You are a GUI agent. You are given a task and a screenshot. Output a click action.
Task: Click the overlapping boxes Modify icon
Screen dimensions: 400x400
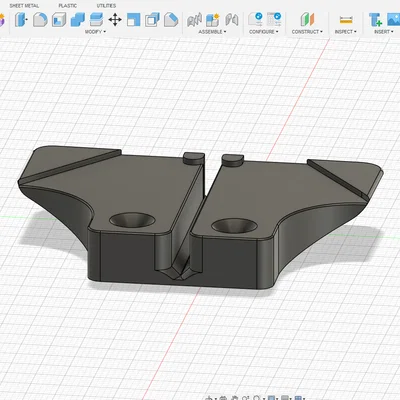point(152,19)
